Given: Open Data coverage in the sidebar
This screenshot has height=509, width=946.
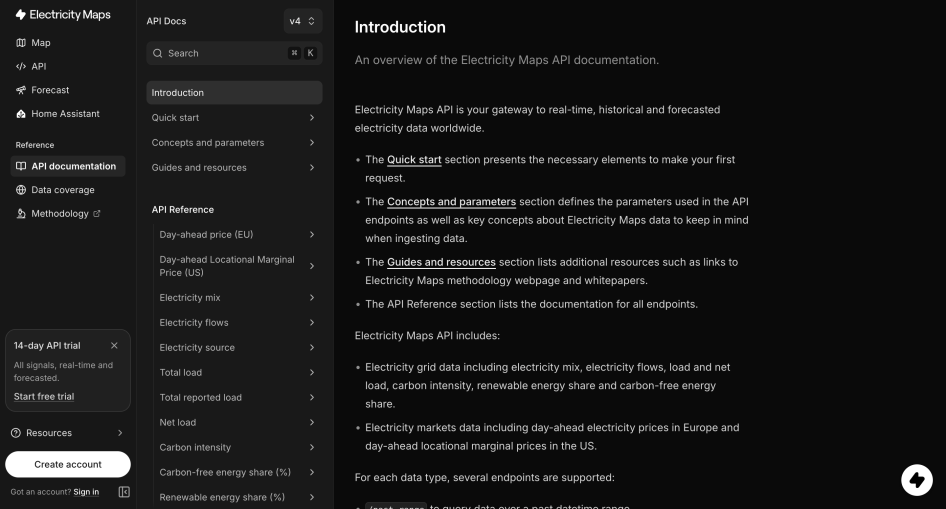Looking at the screenshot, I should coord(68,189).
